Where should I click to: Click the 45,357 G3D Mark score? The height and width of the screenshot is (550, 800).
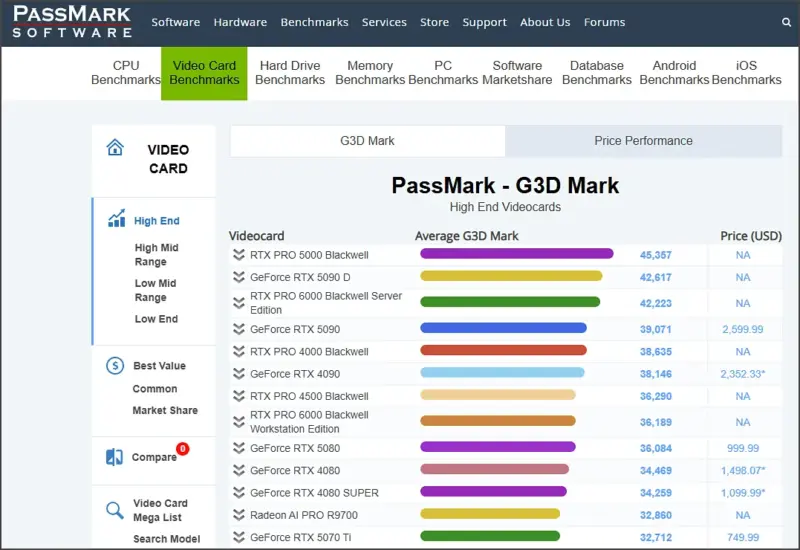point(656,255)
